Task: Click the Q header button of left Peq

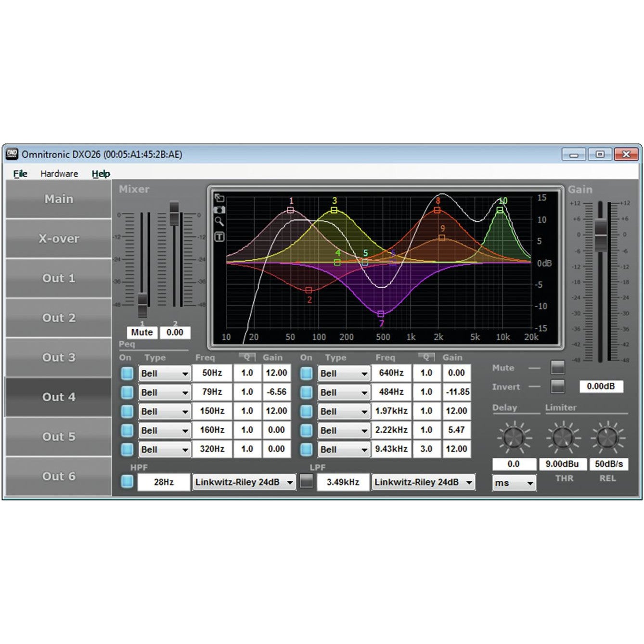Action: (x=247, y=357)
